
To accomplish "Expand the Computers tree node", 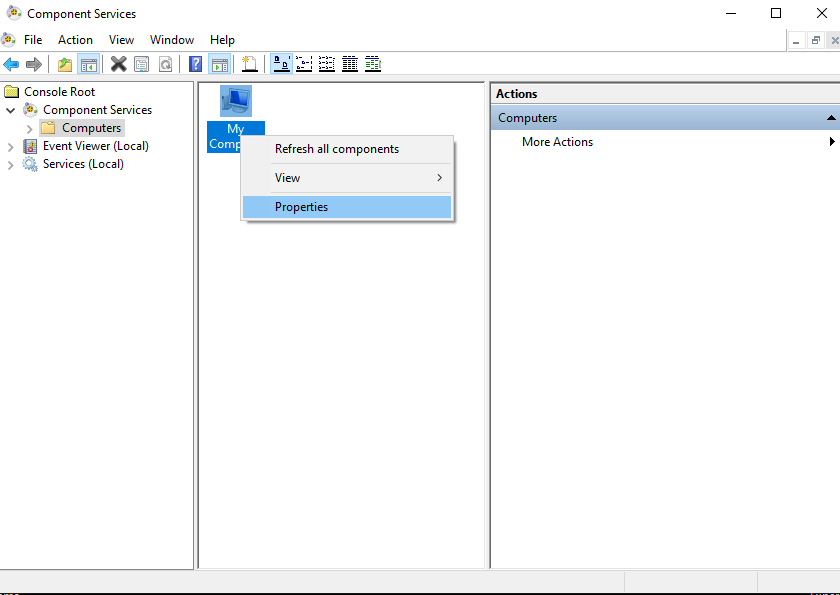I will coord(29,128).
